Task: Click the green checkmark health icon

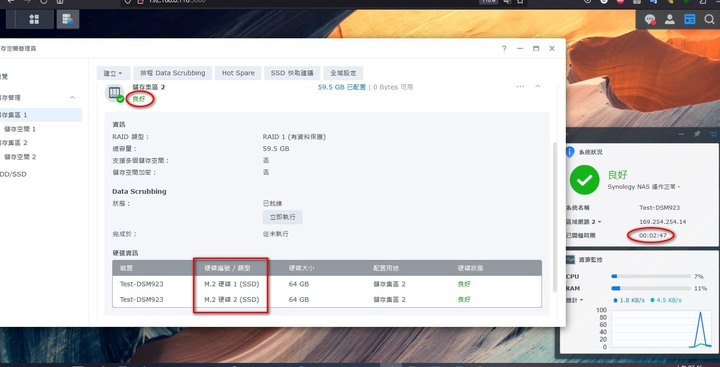Action: click(584, 180)
